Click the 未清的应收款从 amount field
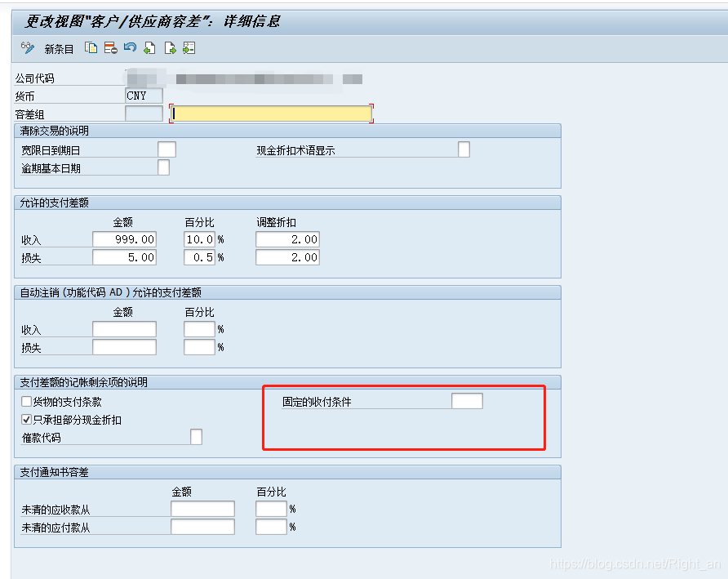Viewport: 728px width, 579px height. point(203,509)
